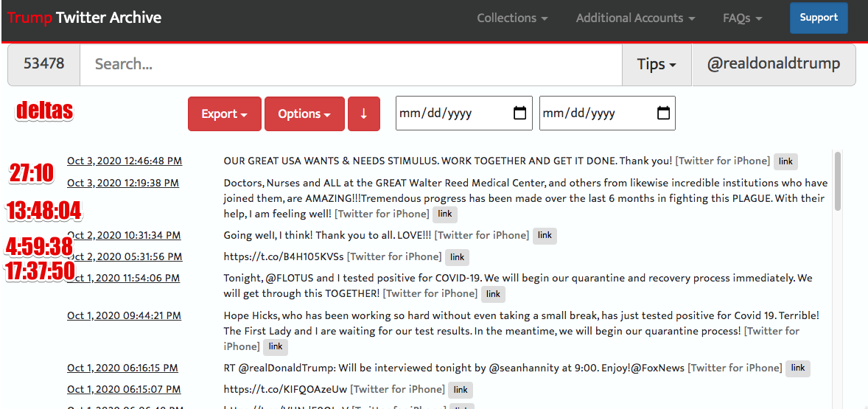Select the 'Tonight, @FLOTUS and I' tweet text
868x409 pixels.
coord(518,285)
